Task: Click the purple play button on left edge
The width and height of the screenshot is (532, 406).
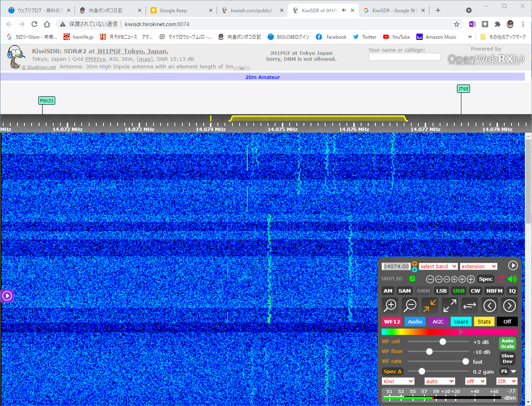Action: [7, 296]
